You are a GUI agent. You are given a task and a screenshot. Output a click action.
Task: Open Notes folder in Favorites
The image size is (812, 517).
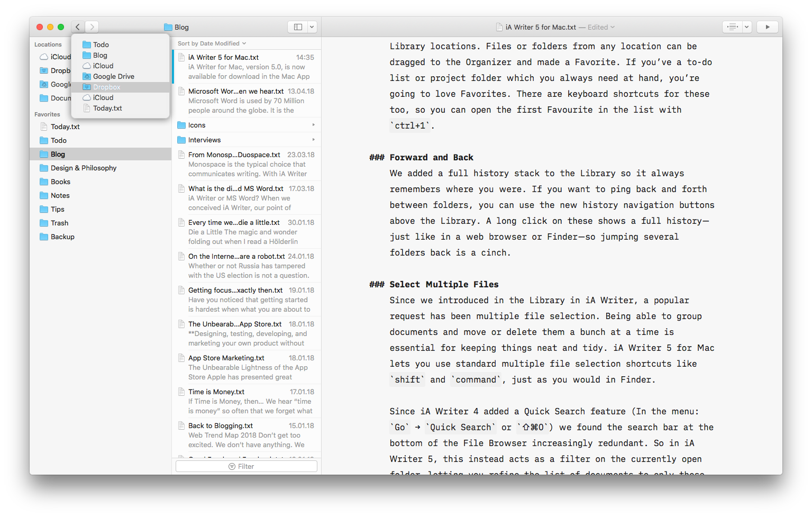pos(101,196)
